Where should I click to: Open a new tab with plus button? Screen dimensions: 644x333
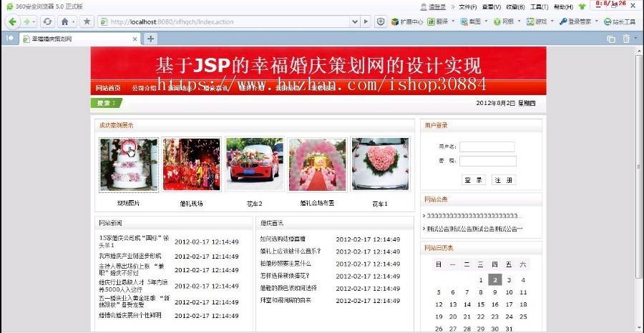pos(151,39)
